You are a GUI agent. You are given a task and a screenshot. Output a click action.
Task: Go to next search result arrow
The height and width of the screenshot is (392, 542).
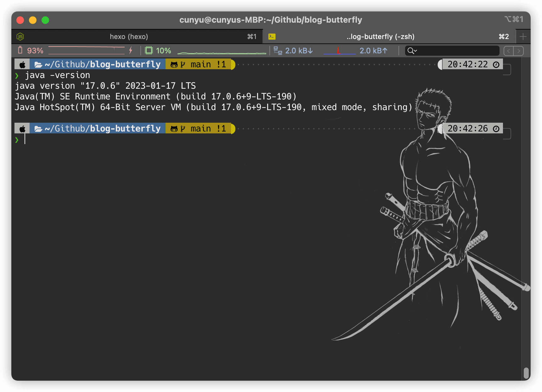(x=519, y=51)
